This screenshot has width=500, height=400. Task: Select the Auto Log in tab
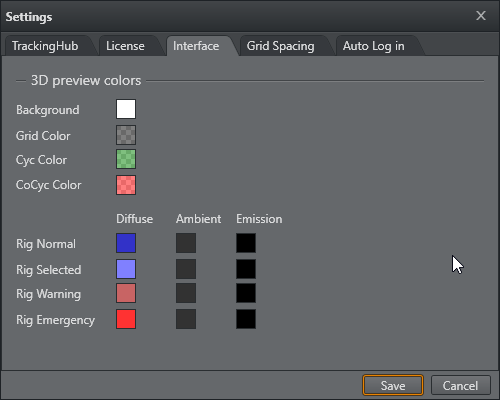pyautogui.click(x=374, y=46)
